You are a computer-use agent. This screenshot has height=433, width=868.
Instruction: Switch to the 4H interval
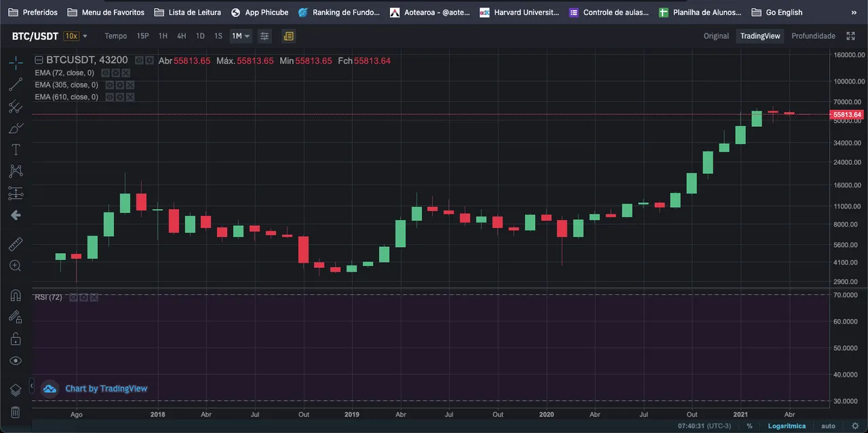[x=182, y=36]
